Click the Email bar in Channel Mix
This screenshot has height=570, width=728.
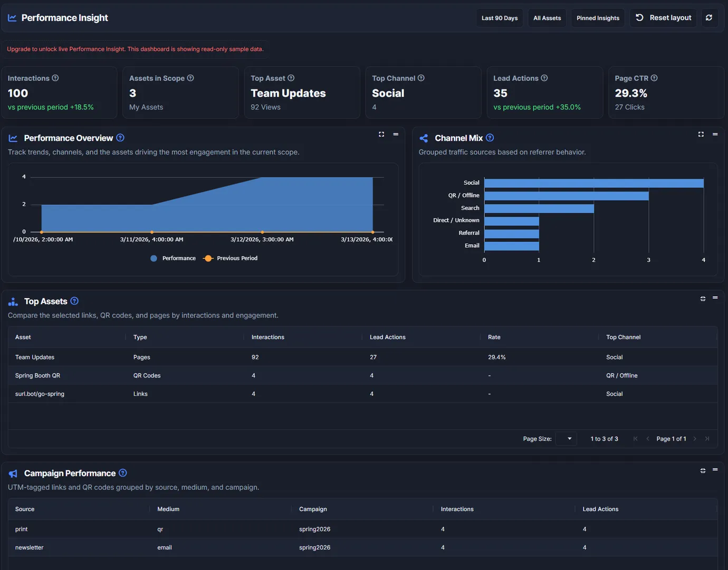[x=512, y=246]
